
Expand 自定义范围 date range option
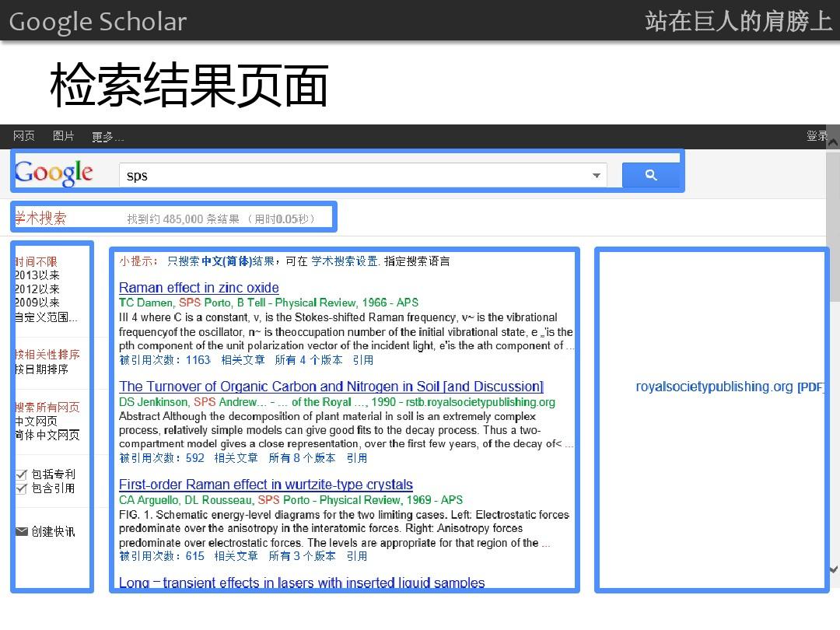tap(46, 317)
